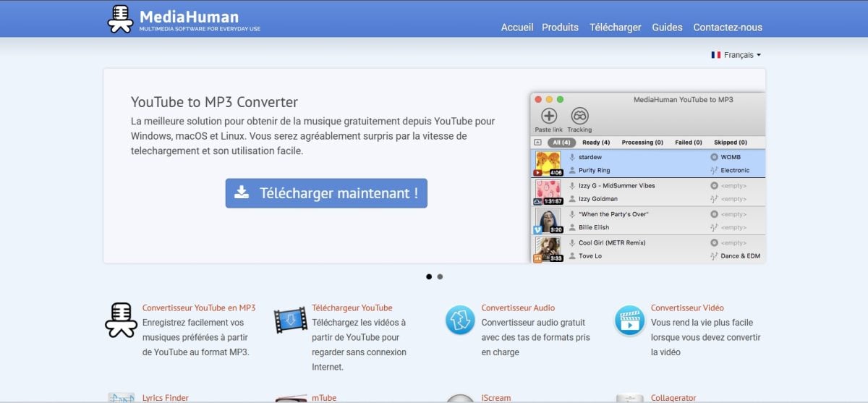868x403 pixels.
Task: Go to the Accueil page
Action: pyautogui.click(x=517, y=27)
